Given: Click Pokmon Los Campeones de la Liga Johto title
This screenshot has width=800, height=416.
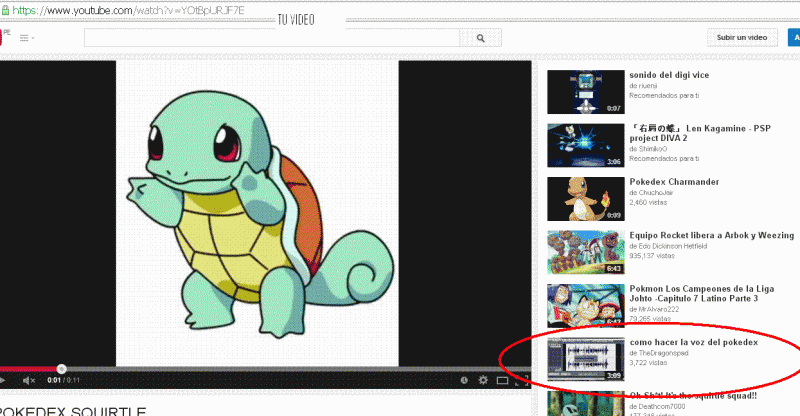Looking at the screenshot, I should click(702, 293).
